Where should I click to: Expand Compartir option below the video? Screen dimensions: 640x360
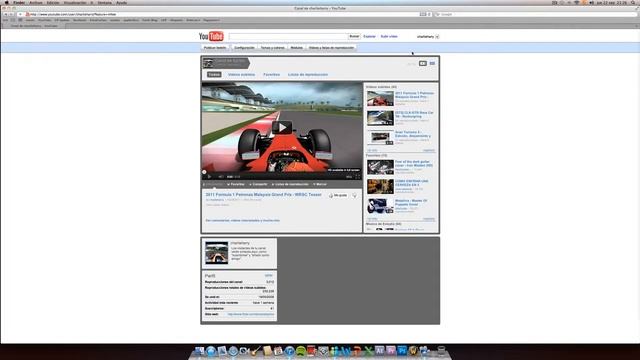pyautogui.click(x=258, y=184)
